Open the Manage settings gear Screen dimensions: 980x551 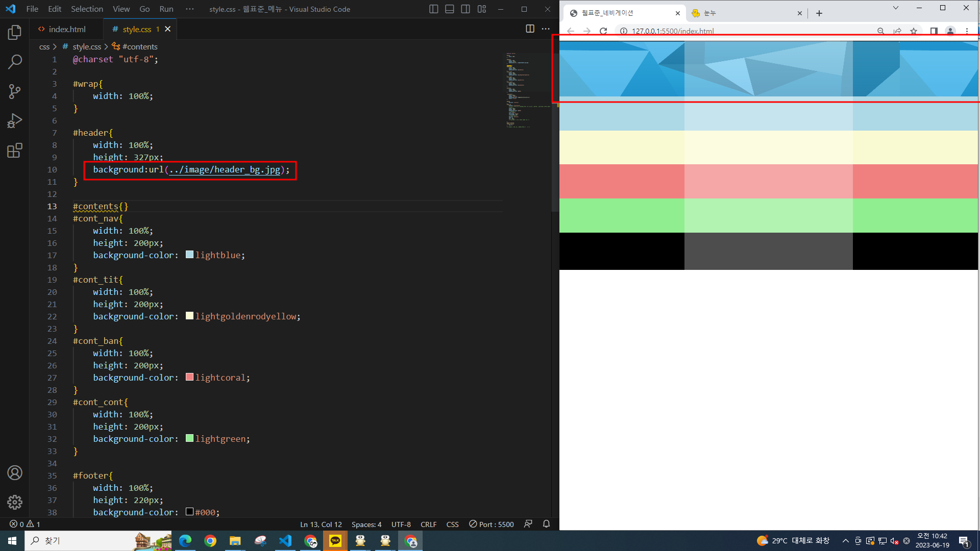coord(15,503)
